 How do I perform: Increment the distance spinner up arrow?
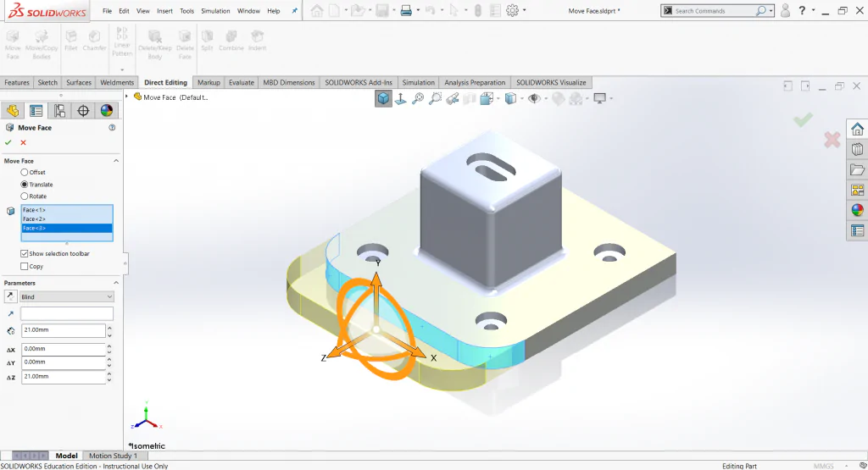coord(109,328)
